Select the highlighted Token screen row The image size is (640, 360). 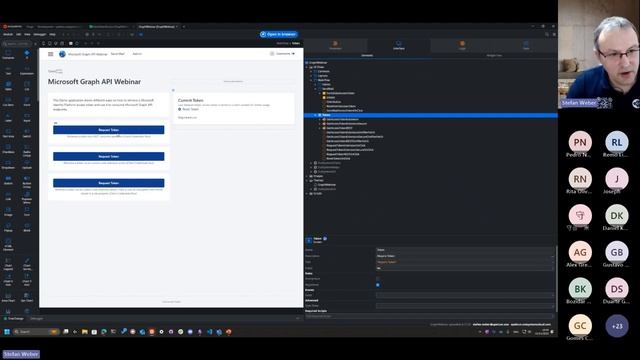click(x=431, y=115)
